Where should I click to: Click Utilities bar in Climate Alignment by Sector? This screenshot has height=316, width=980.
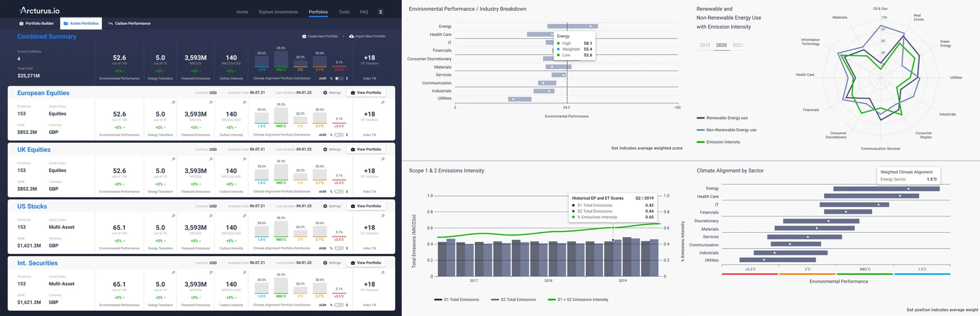[777, 260]
